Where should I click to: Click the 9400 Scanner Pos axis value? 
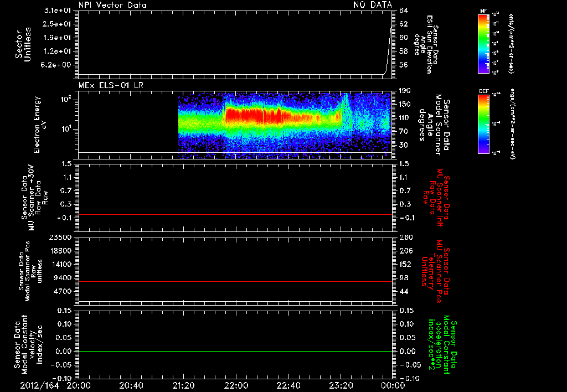(63, 278)
